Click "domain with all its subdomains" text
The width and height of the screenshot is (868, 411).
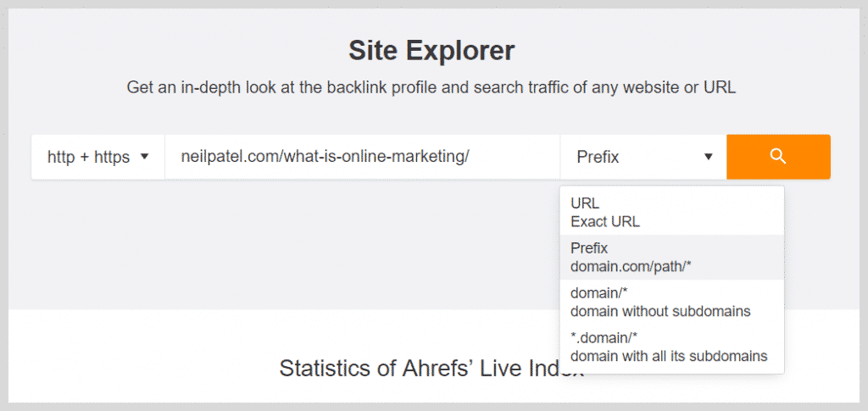(669, 356)
